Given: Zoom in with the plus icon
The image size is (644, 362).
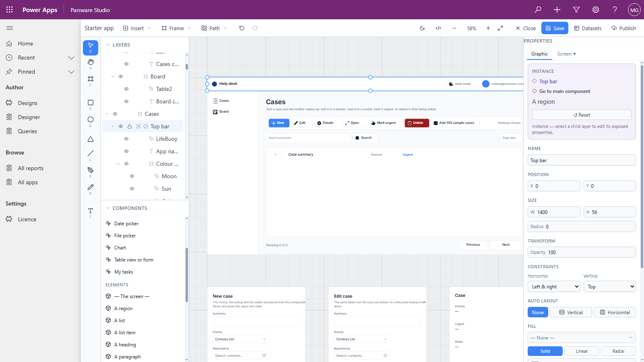Looking at the screenshot, I should [x=488, y=28].
